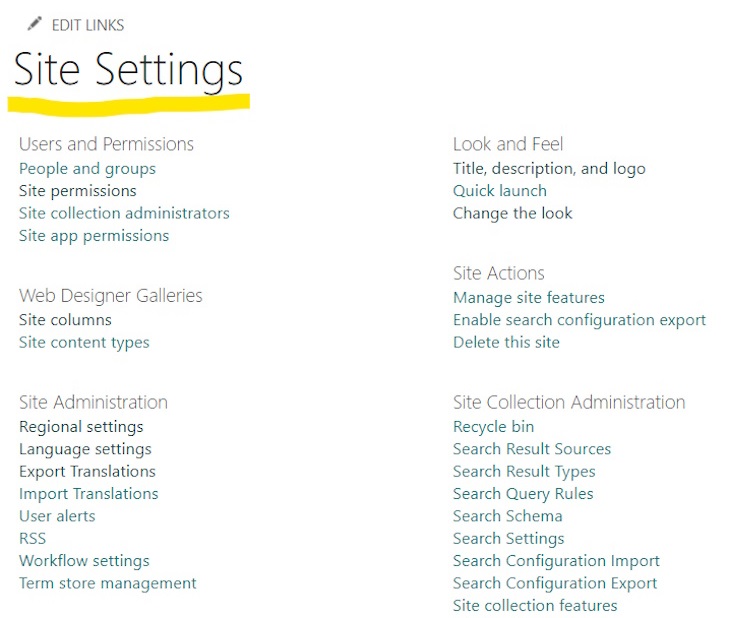752x618 pixels.
Task: Open People and groups
Action: (x=87, y=168)
